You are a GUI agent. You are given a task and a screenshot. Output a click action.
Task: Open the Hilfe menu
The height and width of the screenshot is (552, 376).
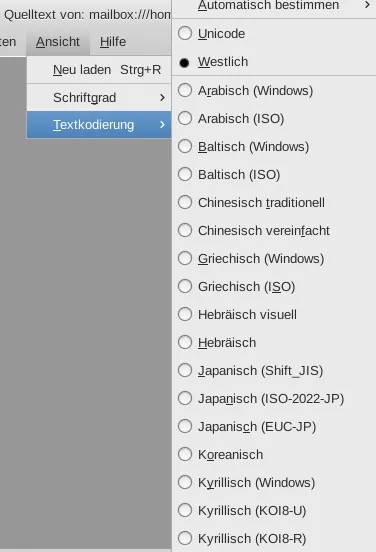tap(113, 42)
